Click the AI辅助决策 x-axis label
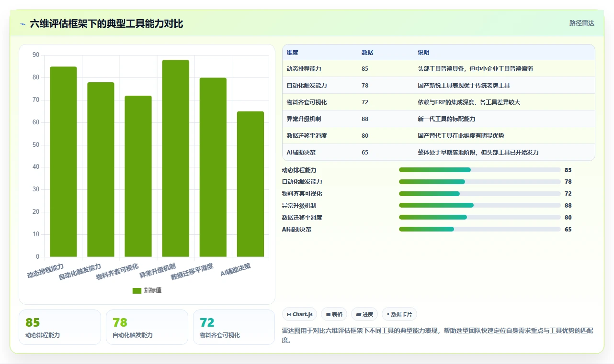This screenshot has width=614, height=364. click(x=236, y=270)
